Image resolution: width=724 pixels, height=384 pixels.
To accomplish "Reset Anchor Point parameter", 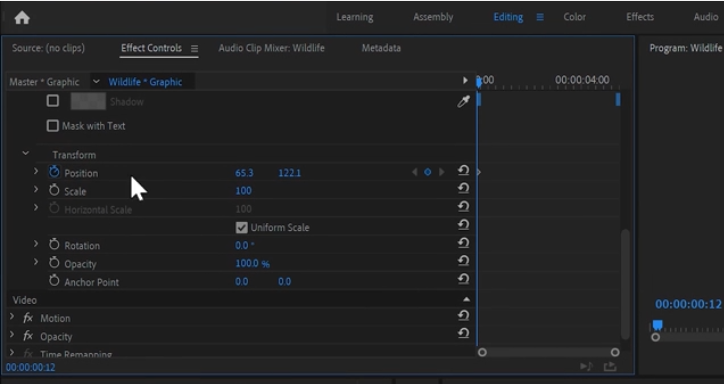I will point(463,279).
